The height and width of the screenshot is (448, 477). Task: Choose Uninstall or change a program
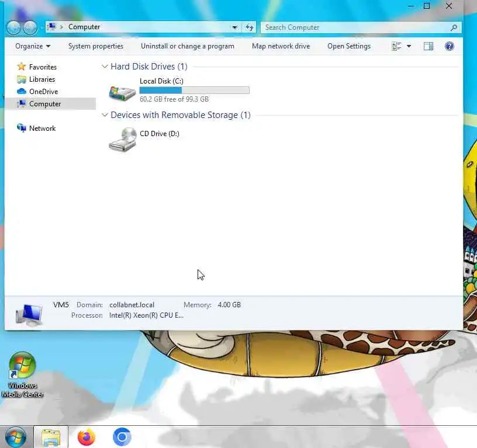click(188, 46)
